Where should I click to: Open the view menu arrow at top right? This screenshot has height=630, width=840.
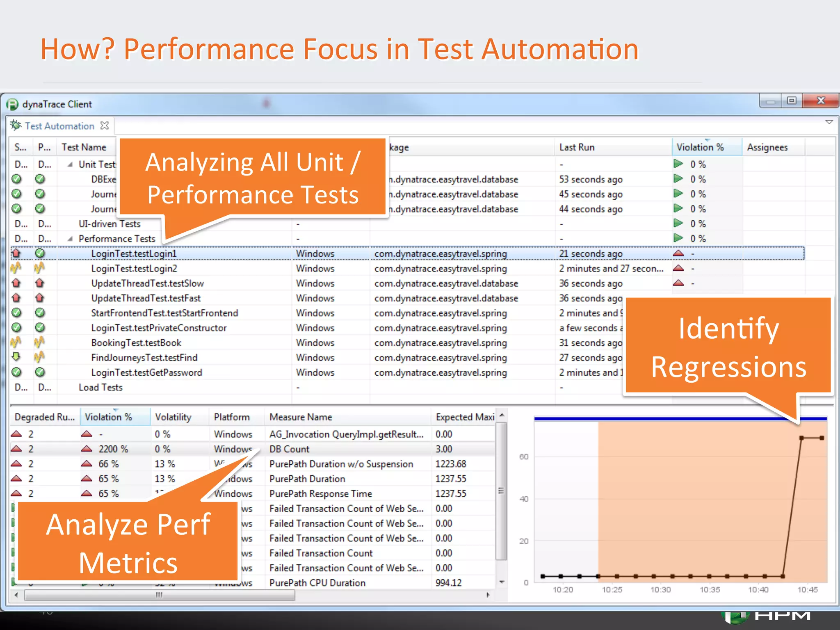point(829,122)
